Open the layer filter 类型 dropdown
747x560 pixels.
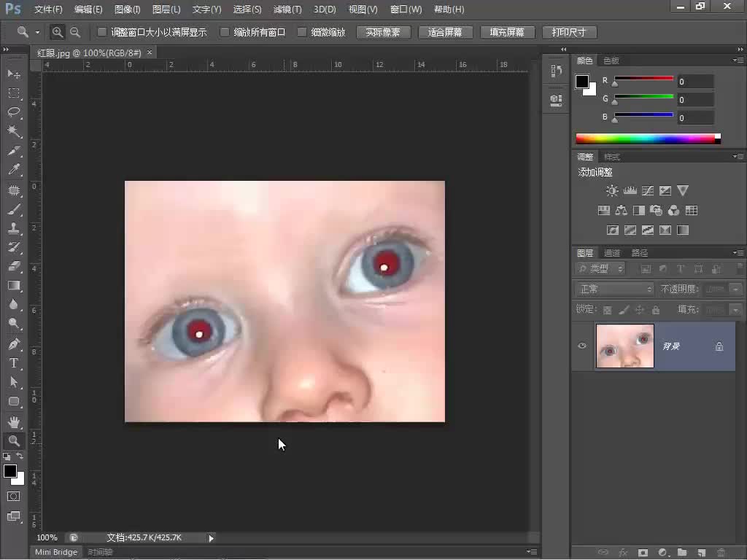[x=601, y=269]
